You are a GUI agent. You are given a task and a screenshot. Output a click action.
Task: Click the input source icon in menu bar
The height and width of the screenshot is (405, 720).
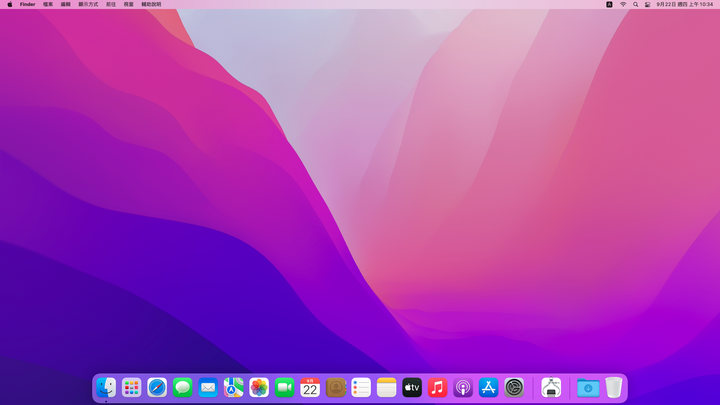click(x=609, y=4)
